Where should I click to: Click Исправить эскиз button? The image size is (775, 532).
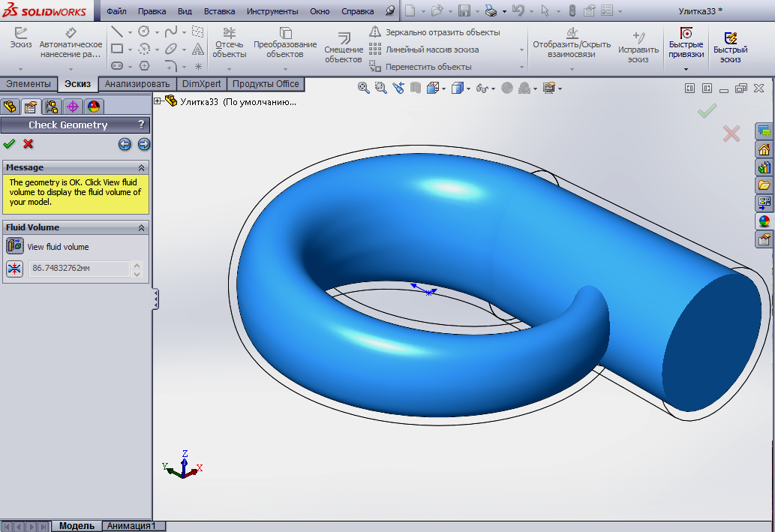(x=638, y=47)
